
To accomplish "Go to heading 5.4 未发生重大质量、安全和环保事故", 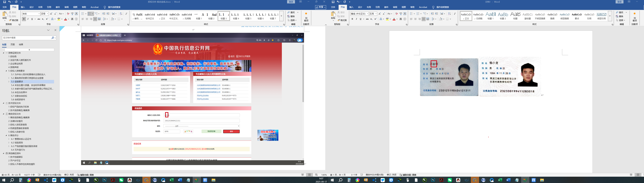I will (x=28, y=85).
